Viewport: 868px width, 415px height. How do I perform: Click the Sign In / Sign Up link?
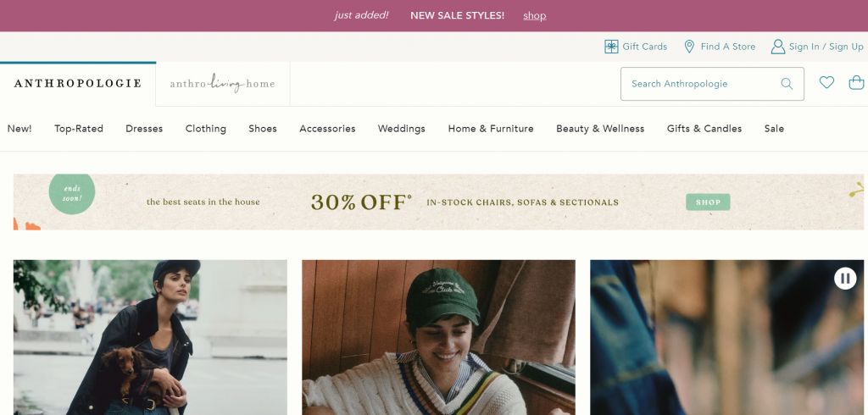(826, 47)
